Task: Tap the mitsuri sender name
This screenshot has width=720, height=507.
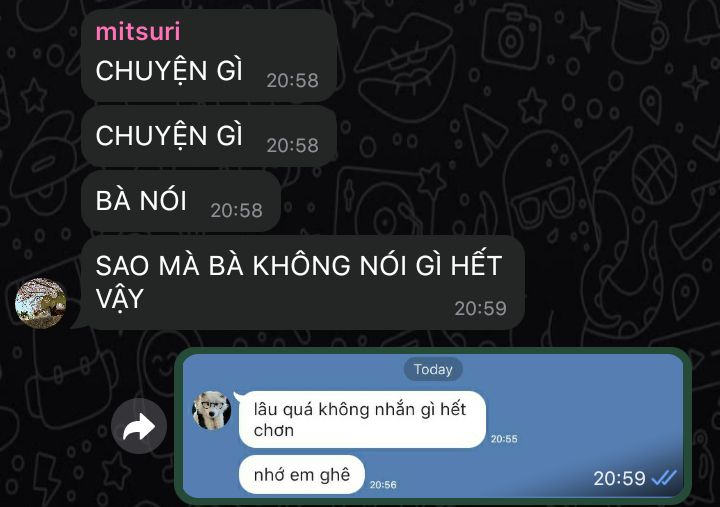Action: [x=138, y=32]
